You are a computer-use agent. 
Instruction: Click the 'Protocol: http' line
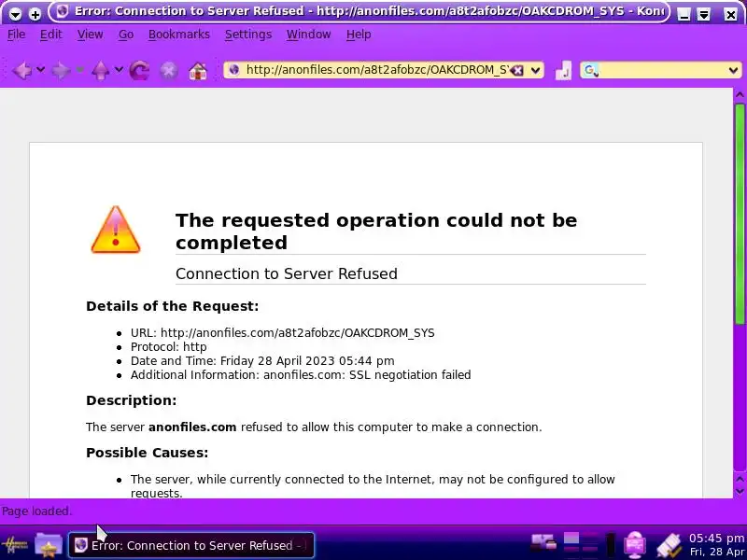point(169,346)
